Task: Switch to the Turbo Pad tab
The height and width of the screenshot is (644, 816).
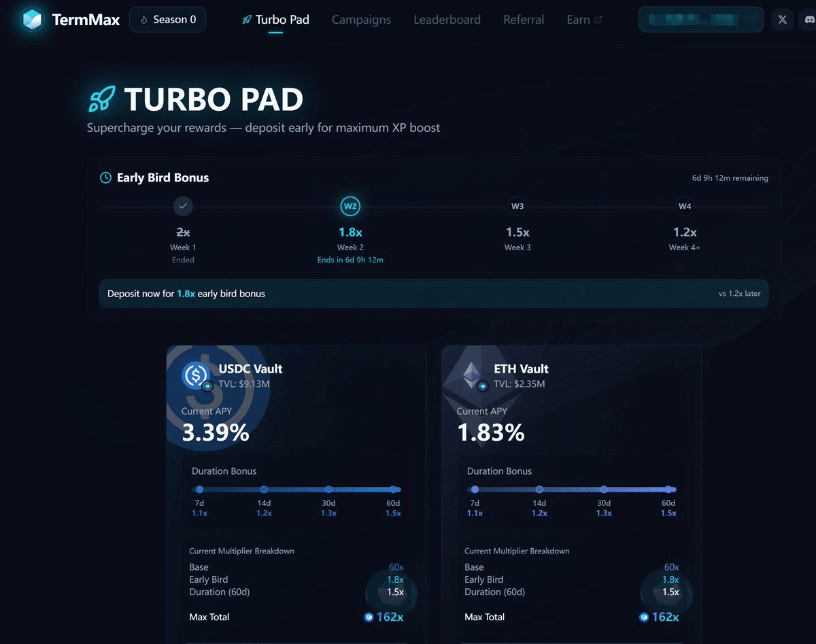Action: click(275, 20)
